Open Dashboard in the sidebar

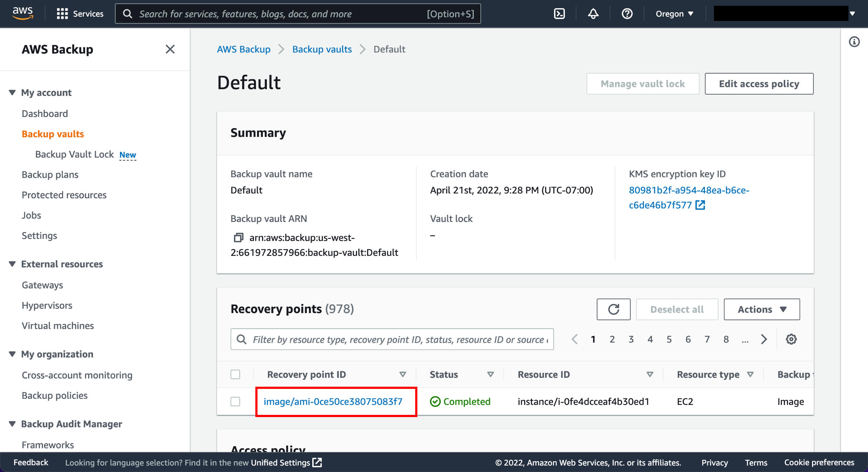[45, 113]
